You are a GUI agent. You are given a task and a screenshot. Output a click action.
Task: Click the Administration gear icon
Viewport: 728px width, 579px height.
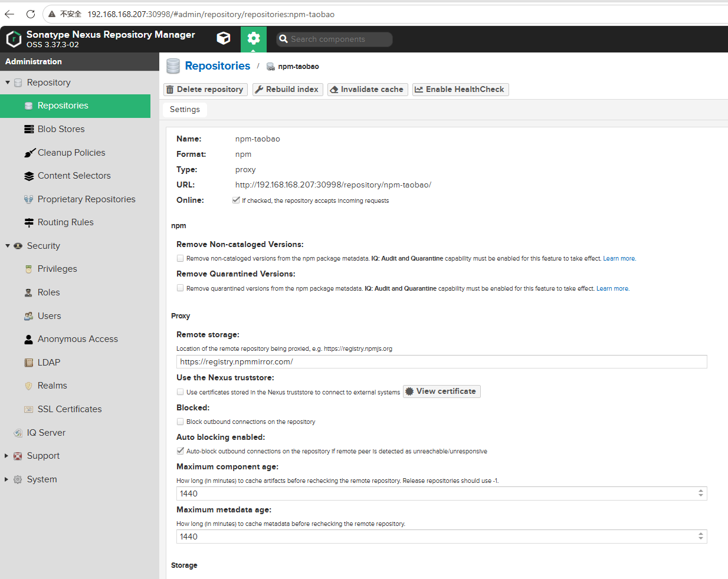coord(254,39)
